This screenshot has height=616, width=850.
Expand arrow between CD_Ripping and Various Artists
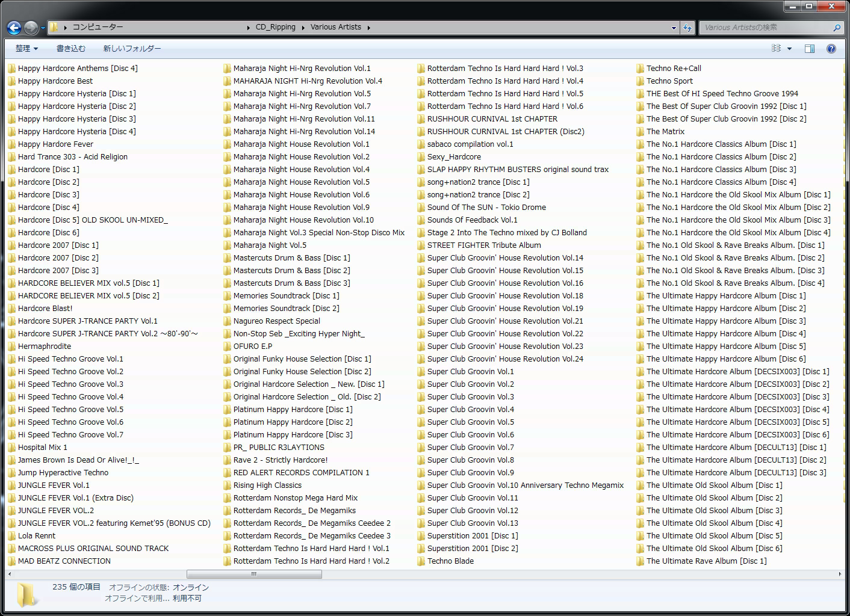coord(303,27)
